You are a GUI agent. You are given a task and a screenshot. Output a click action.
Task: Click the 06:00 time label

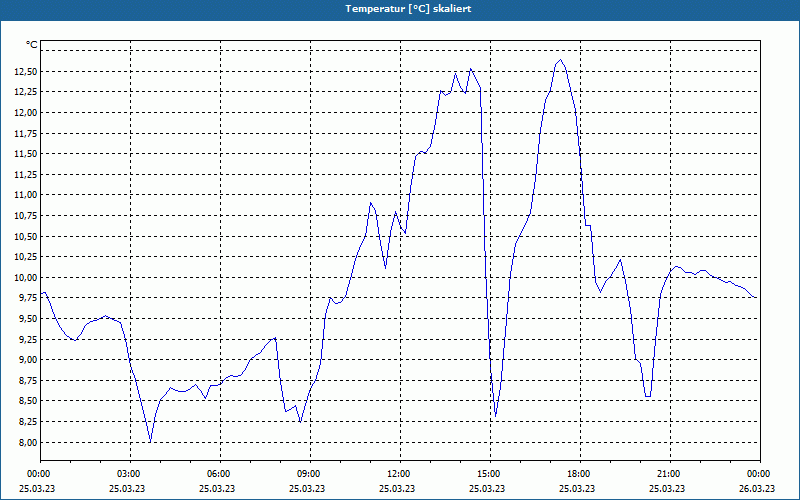click(220, 474)
